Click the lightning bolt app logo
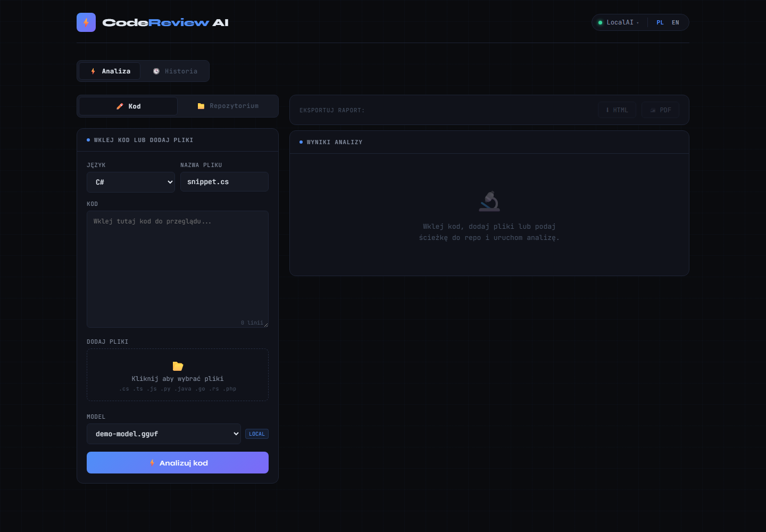This screenshot has width=766, height=532. click(86, 22)
